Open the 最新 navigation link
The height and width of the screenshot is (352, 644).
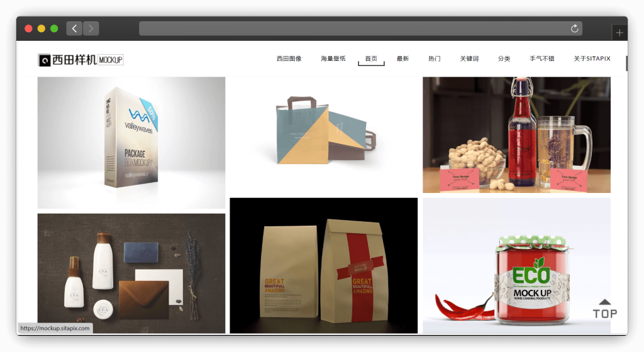click(x=402, y=58)
